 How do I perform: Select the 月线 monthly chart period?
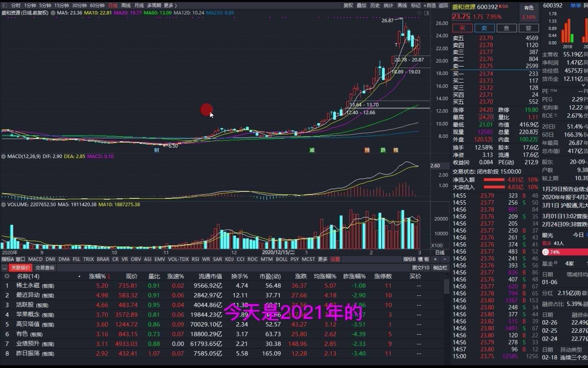coord(139,5)
